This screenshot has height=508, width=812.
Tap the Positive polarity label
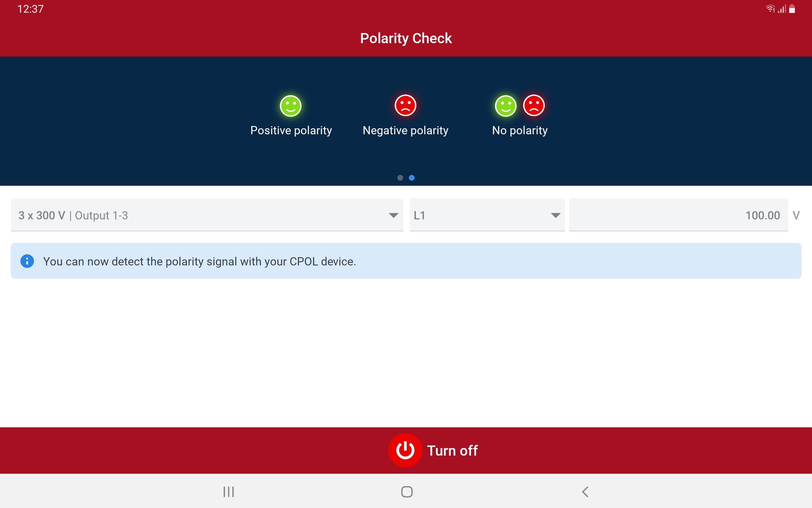[x=291, y=130]
